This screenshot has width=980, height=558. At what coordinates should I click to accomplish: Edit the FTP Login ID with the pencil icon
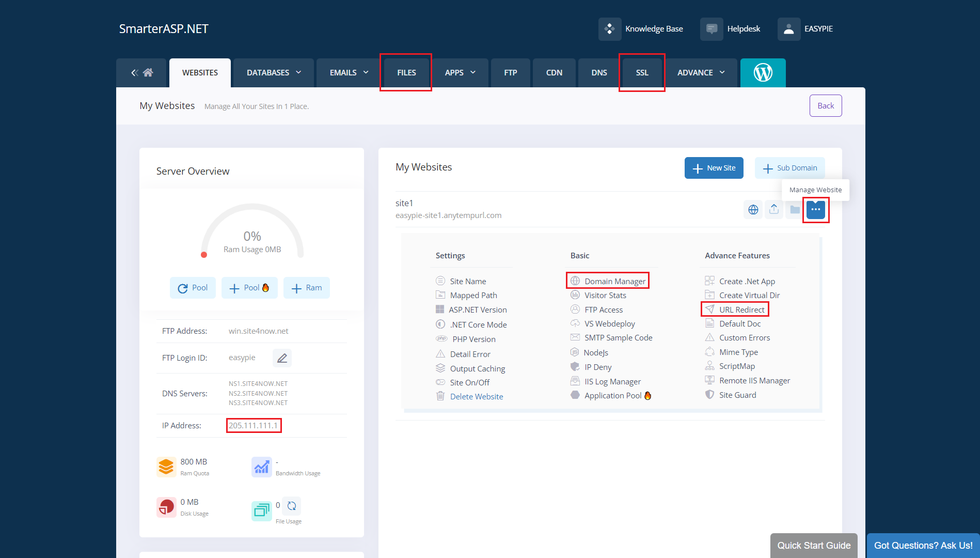click(282, 358)
